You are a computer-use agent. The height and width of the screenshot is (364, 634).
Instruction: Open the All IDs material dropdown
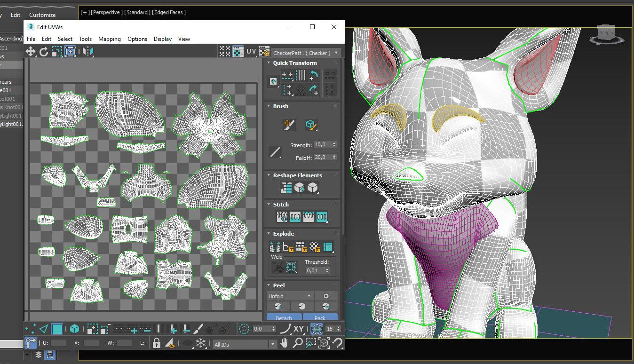[245, 344]
